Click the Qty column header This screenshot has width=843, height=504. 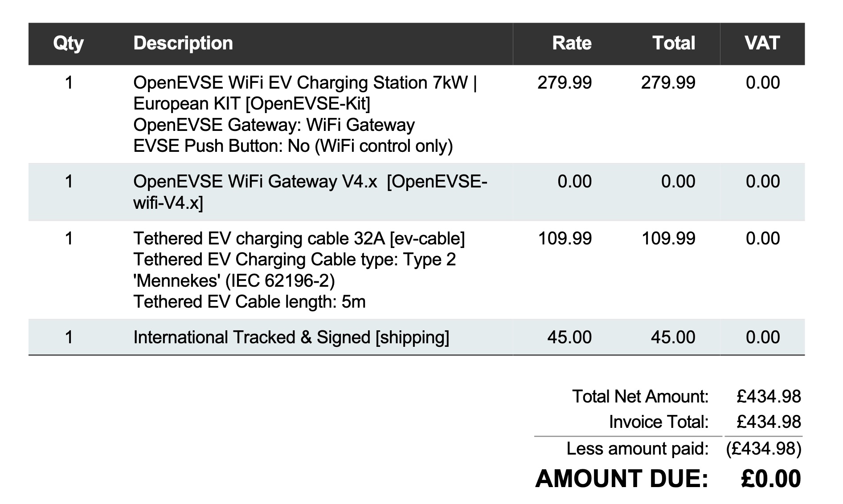click(x=68, y=43)
